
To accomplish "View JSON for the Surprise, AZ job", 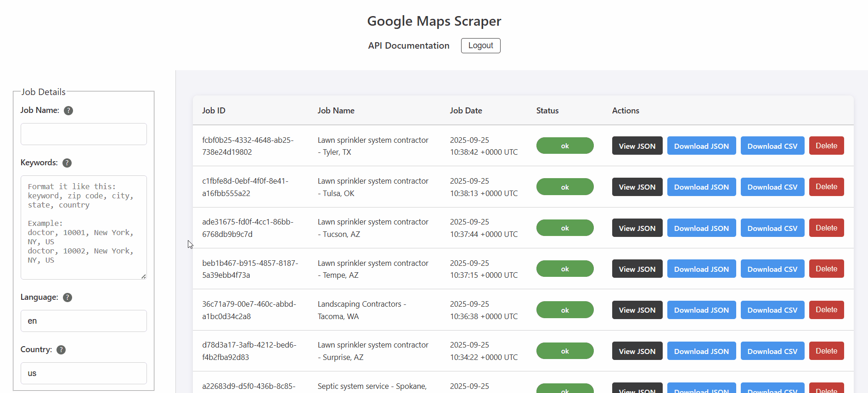I will [637, 351].
